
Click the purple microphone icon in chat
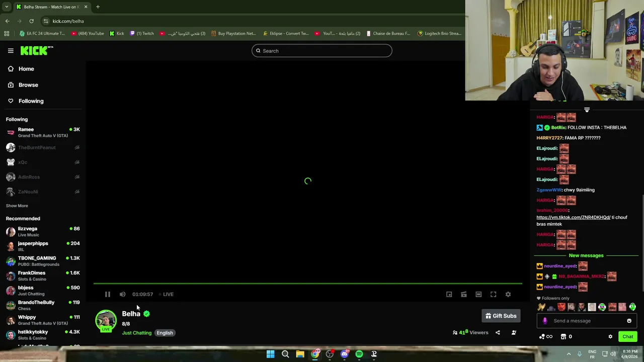click(x=545, y=321)
